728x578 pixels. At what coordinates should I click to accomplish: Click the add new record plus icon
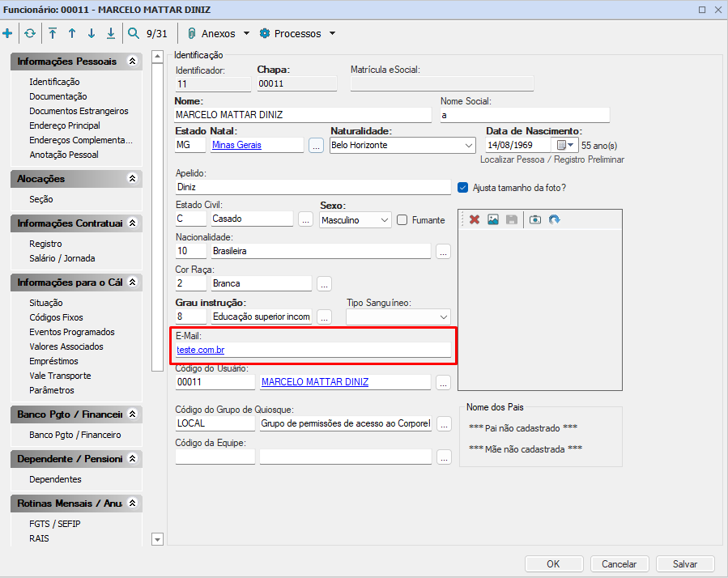[8, 34]
